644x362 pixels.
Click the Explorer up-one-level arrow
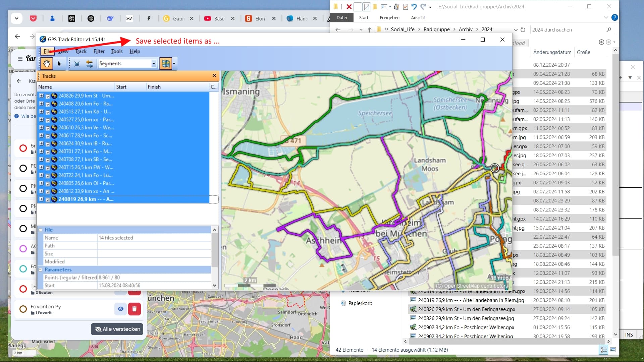(x=369, y=29)
